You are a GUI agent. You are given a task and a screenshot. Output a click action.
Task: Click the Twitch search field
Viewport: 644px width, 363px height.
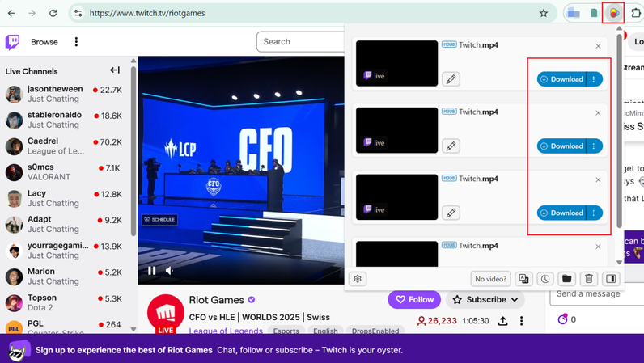(x=301, y=41)
